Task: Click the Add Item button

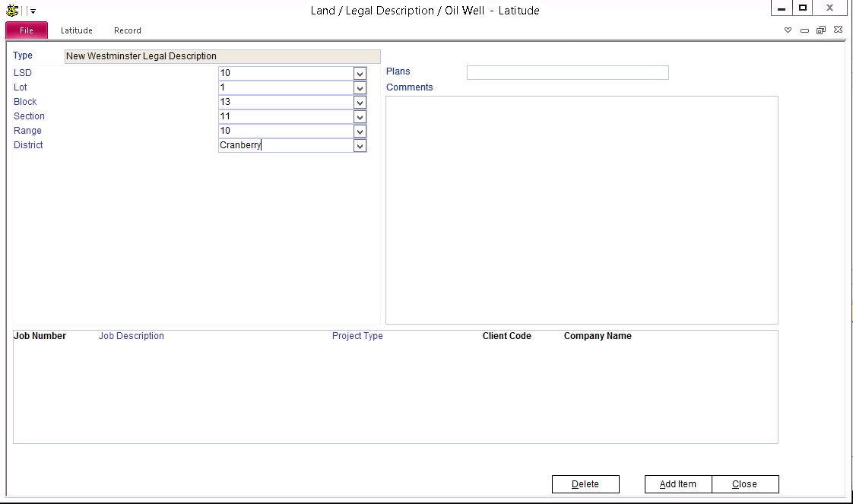Action: pyautogui.click(x=677, y=484)
